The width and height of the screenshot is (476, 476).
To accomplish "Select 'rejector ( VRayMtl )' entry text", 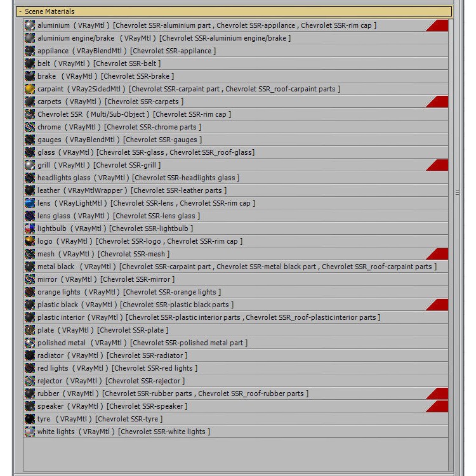I will [70, 381].
